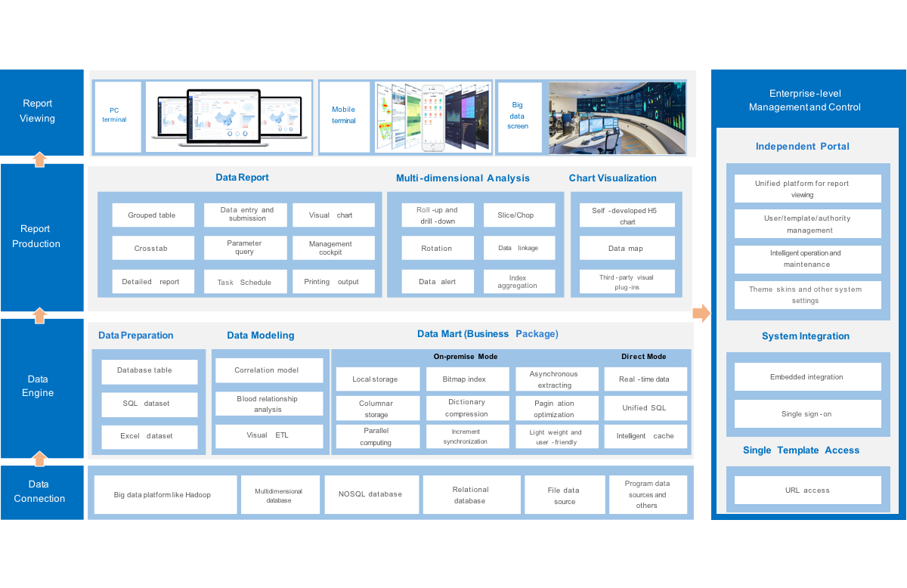Select the Unified SQL box
This screenshot has height=588, width=907.
coord(645,408)
